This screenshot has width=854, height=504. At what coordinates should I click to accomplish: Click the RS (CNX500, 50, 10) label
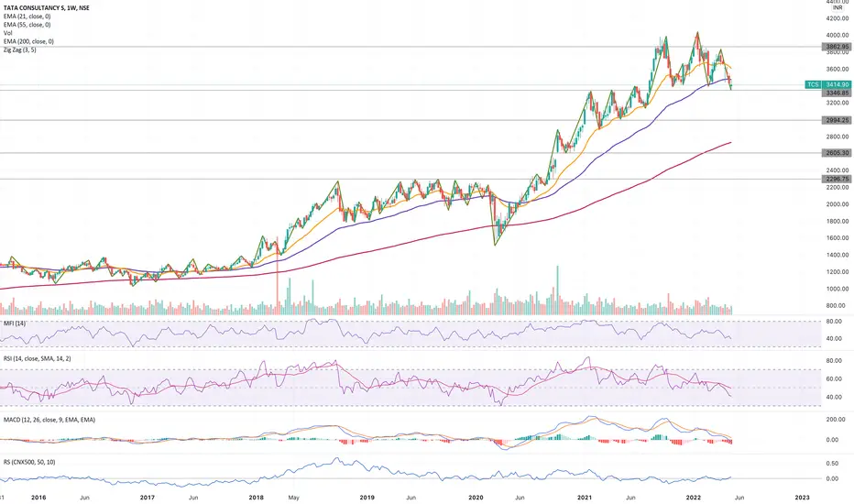(29, 462)
